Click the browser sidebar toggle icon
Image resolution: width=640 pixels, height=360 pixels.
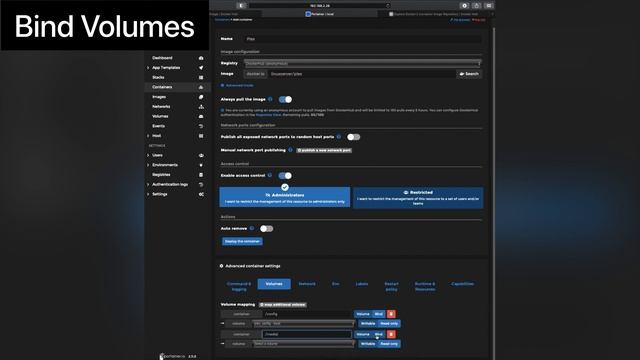pos(241,5)
